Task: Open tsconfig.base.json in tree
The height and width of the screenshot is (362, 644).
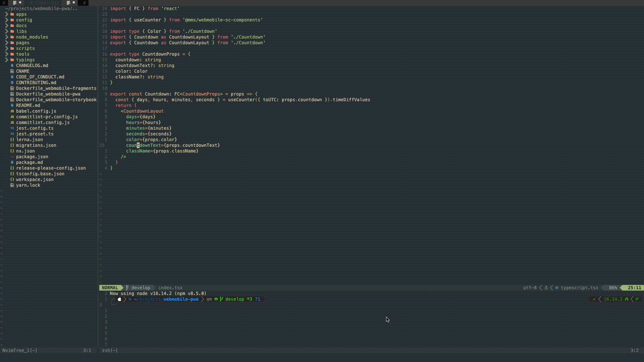Action: pyautogui.click(x=40, y=174)
